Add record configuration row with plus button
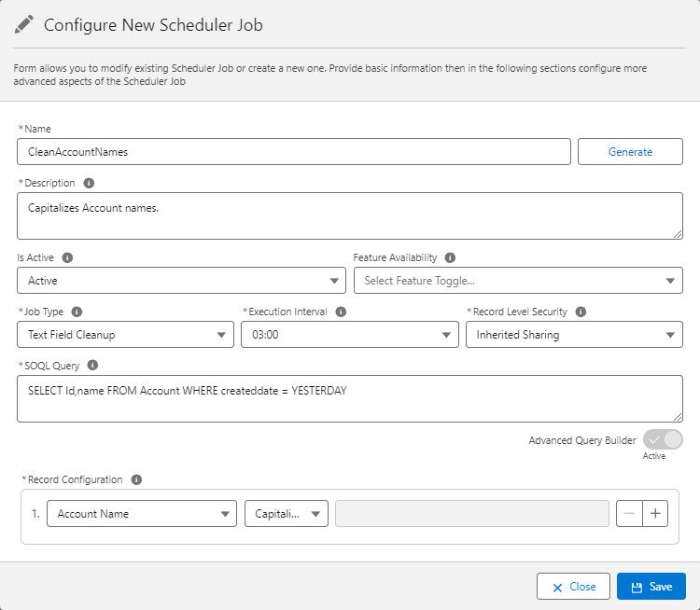Image resolution: width=700 pixels, height=610 pixels. point(655,514)
